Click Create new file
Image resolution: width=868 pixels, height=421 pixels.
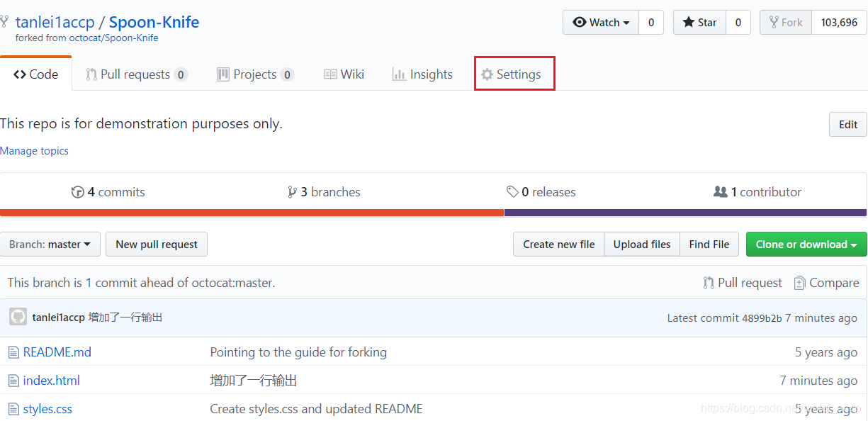(x=558, y=245)
